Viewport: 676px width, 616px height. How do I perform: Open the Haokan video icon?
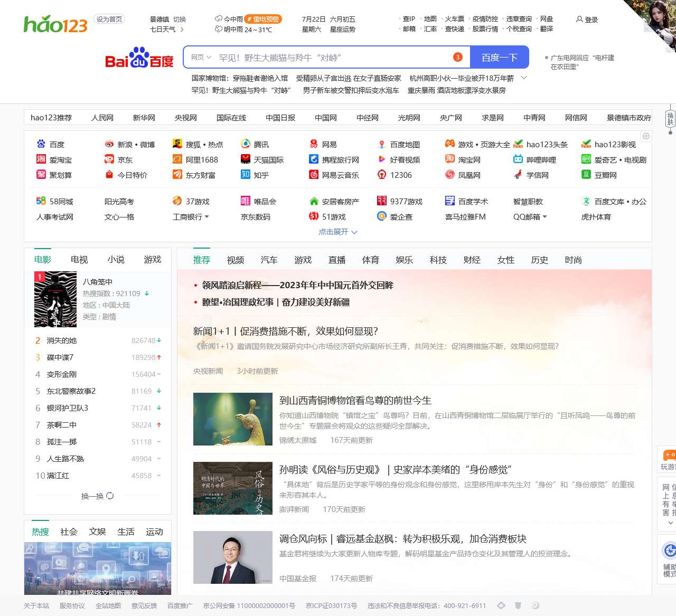pyautogui.click(x=382, y=159)
